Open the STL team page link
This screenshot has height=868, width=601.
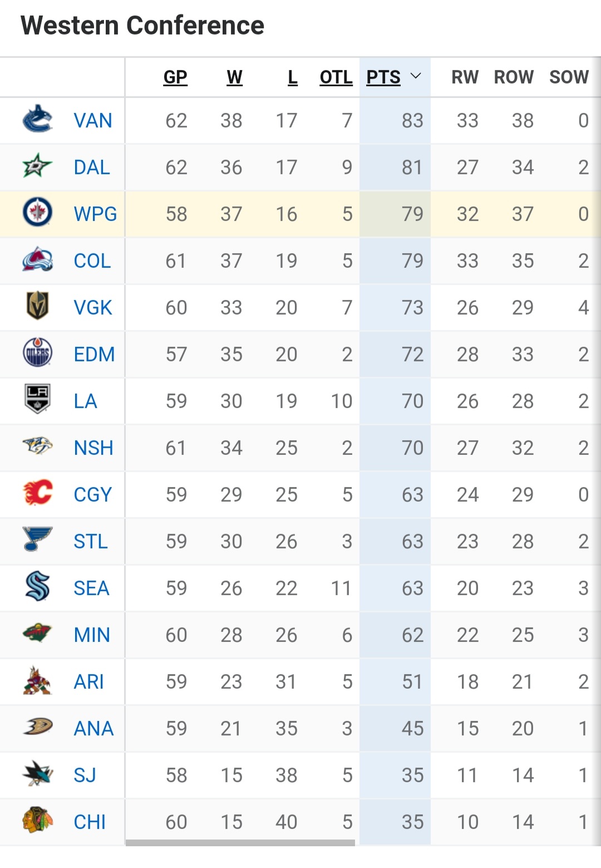tap(91, 541)
